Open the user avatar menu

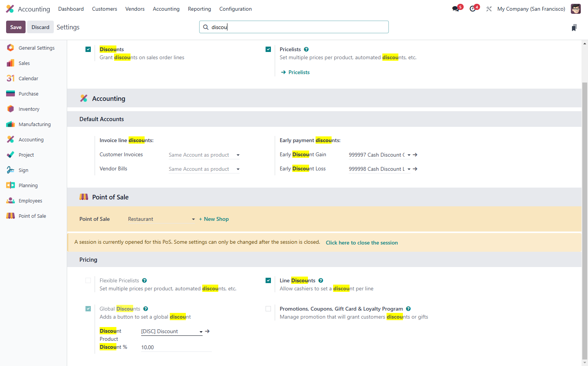coord(575,9)
